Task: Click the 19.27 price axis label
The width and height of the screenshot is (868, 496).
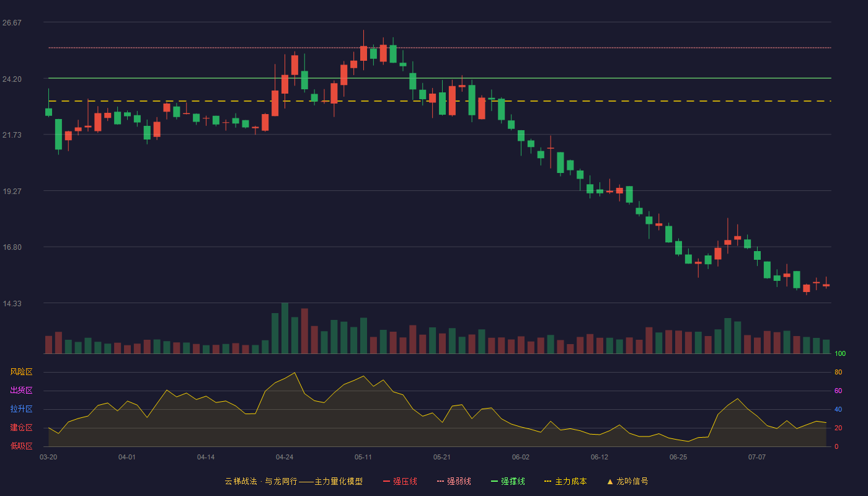Action: pyautogui.click(x=12, y=192)
